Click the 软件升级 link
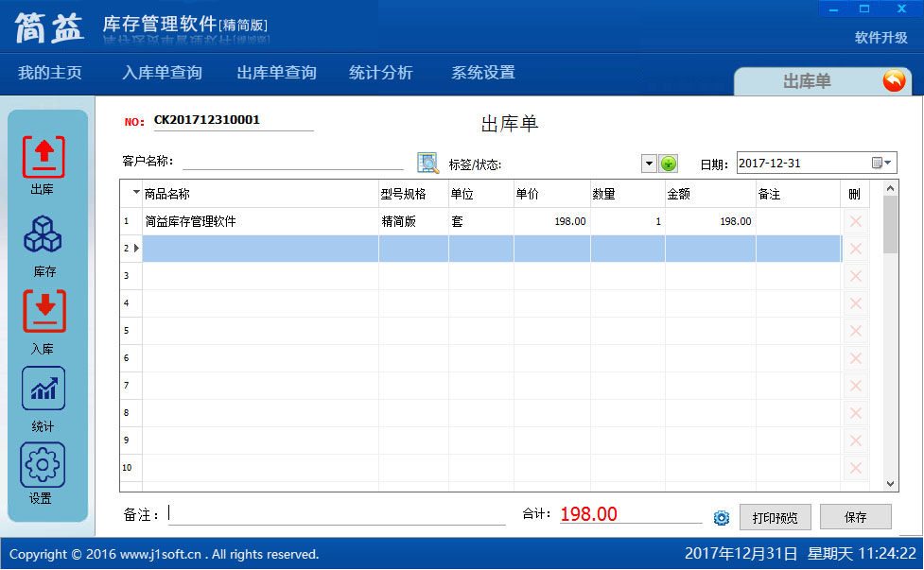 click(x=880, y=38)
